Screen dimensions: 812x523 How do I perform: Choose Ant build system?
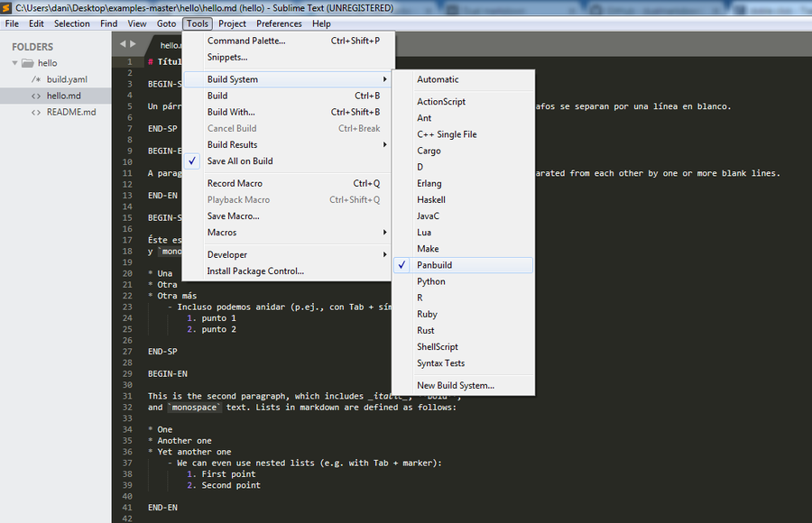463,118
